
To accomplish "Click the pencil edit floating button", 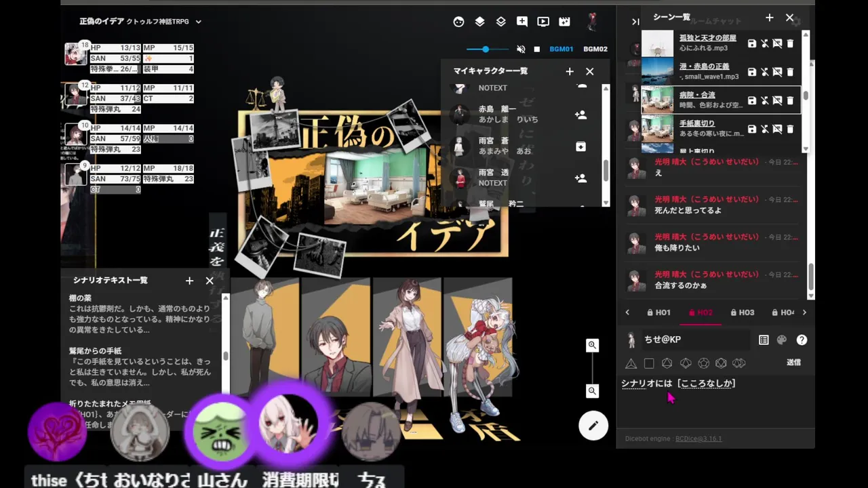I will click(593, 426).
